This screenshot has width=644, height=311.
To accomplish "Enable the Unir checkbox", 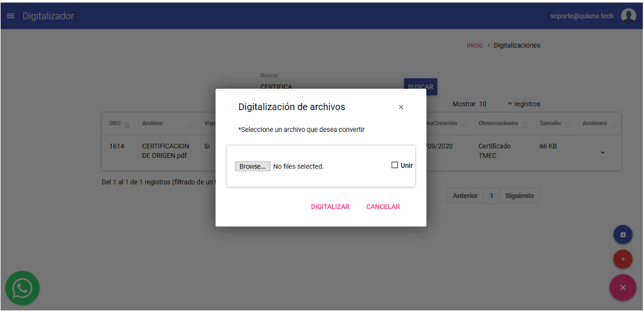I will [x=395, y=165].
